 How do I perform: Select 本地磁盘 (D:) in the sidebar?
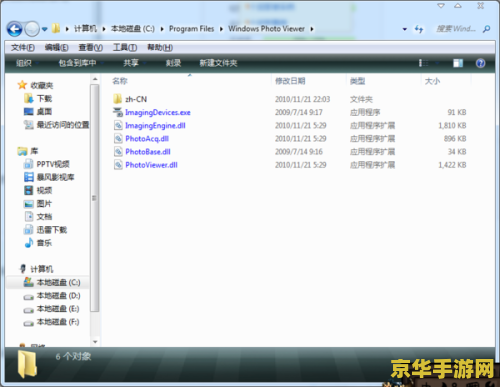point(58,296)
